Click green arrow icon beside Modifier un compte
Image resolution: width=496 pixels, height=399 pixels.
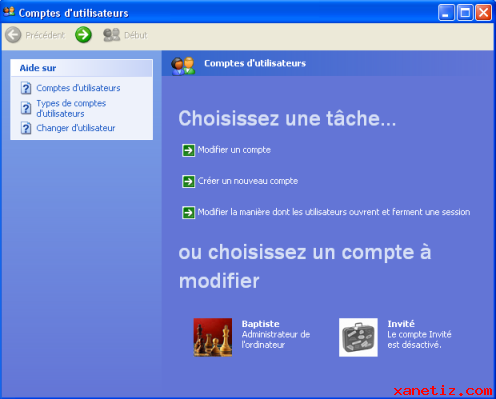point(188,150)
